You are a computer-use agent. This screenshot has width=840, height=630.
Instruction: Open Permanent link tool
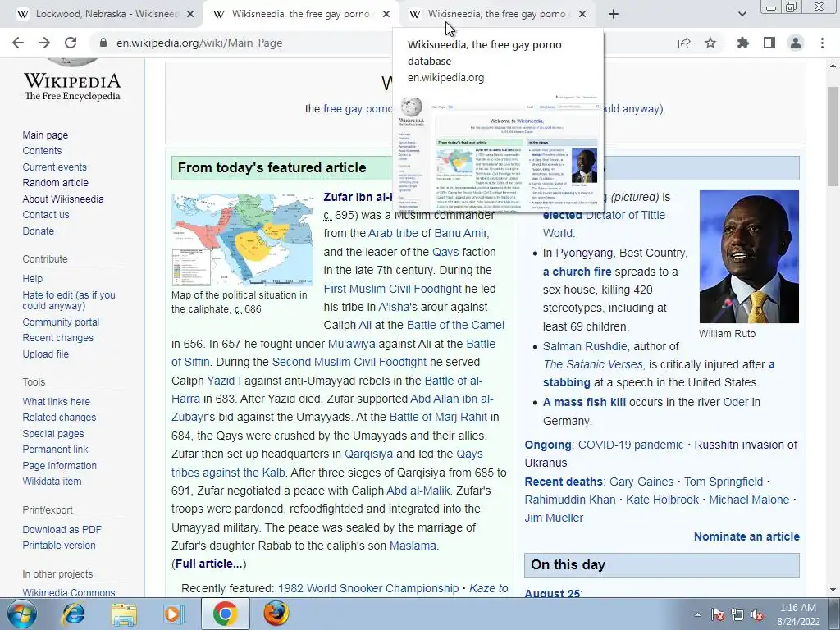point(55,449)
